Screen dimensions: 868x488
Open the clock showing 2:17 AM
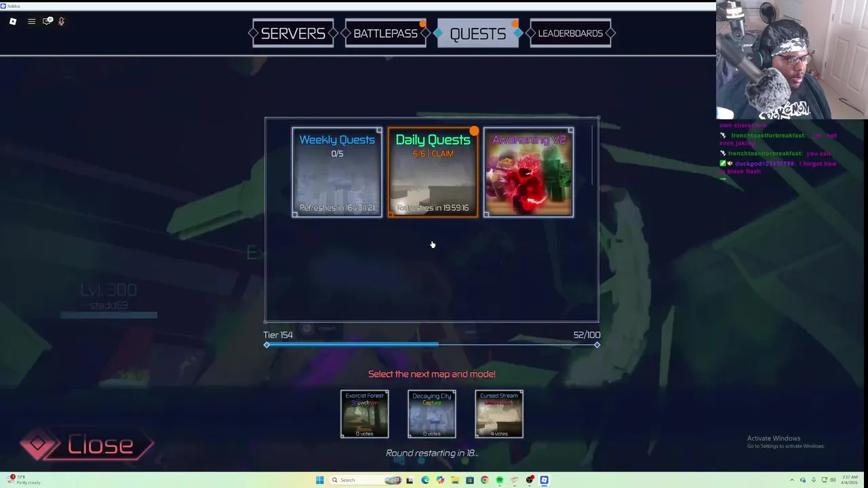tap(850, 480)
